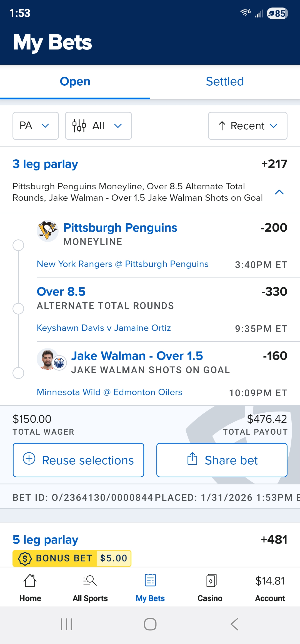Tap the filter sliders icon beside All

(x=79, y=126)
